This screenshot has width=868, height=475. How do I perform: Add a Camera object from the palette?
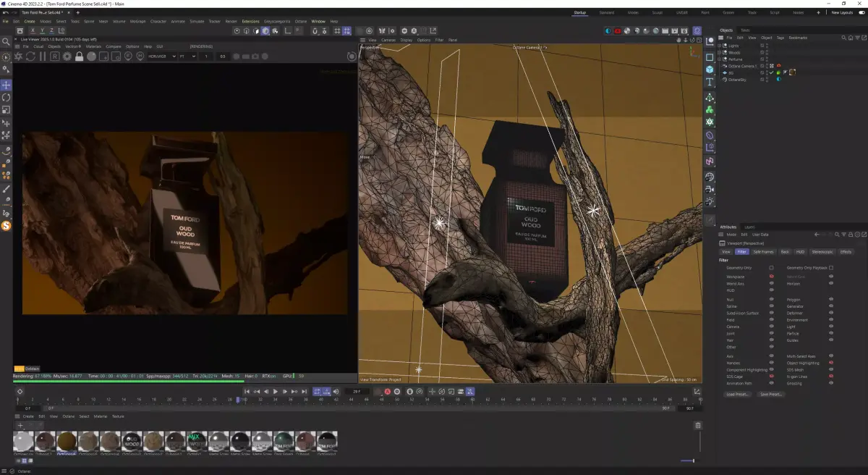coord(710,189)
